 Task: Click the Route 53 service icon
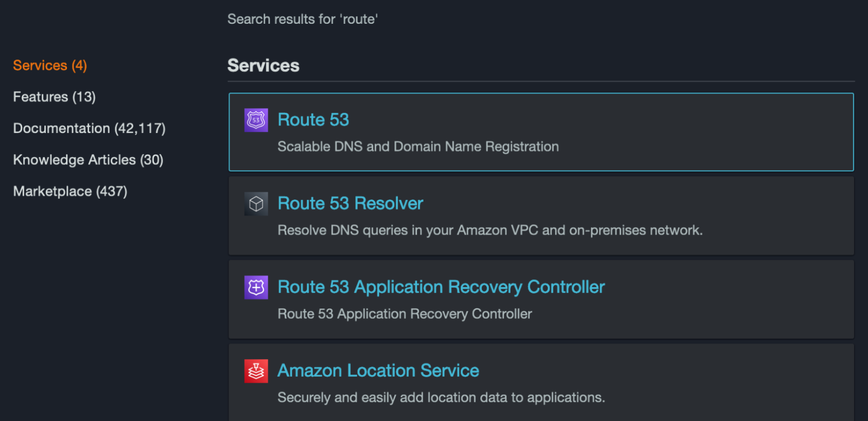(x=256, y=119)
